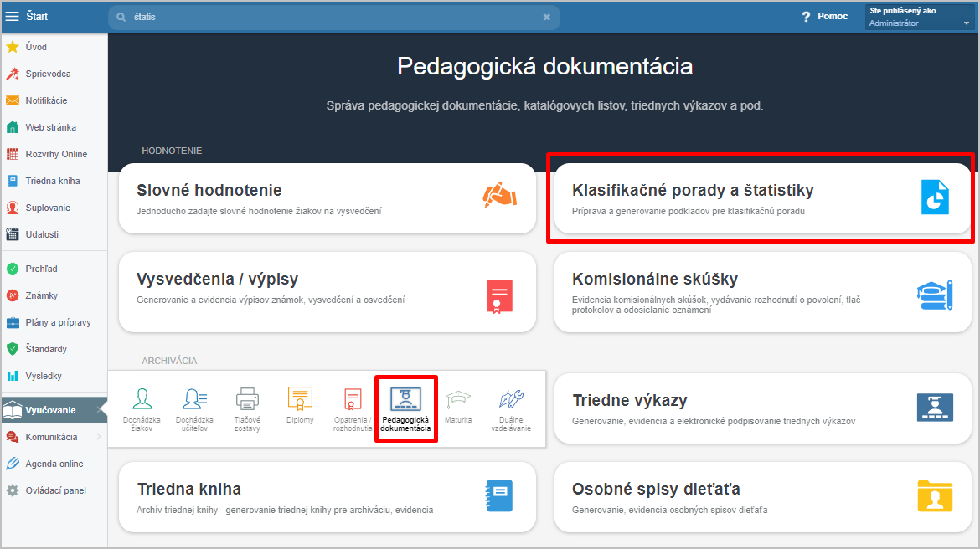Select Známky in the left menu
Screen dimensions: 980x549
tap(41, 295)
